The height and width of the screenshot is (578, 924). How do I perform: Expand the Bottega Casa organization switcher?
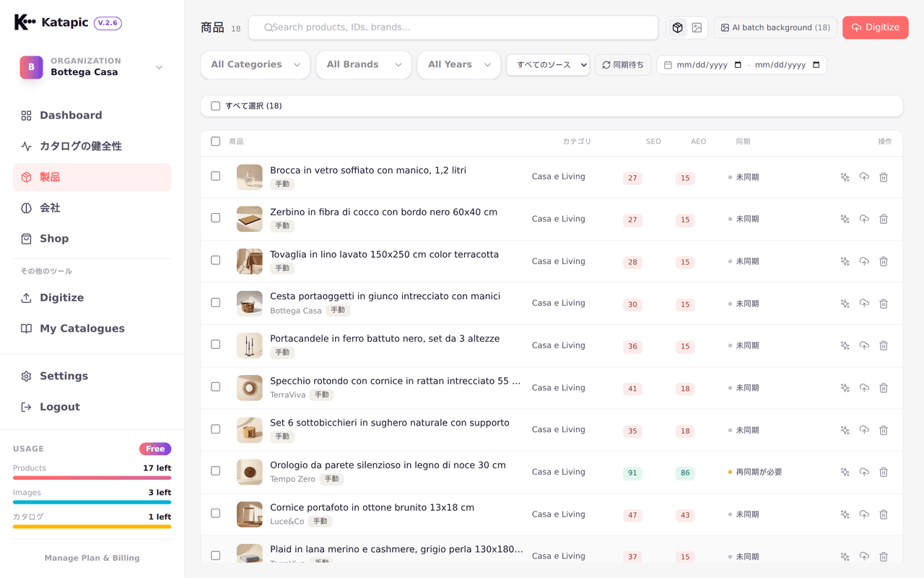(92, 67)
